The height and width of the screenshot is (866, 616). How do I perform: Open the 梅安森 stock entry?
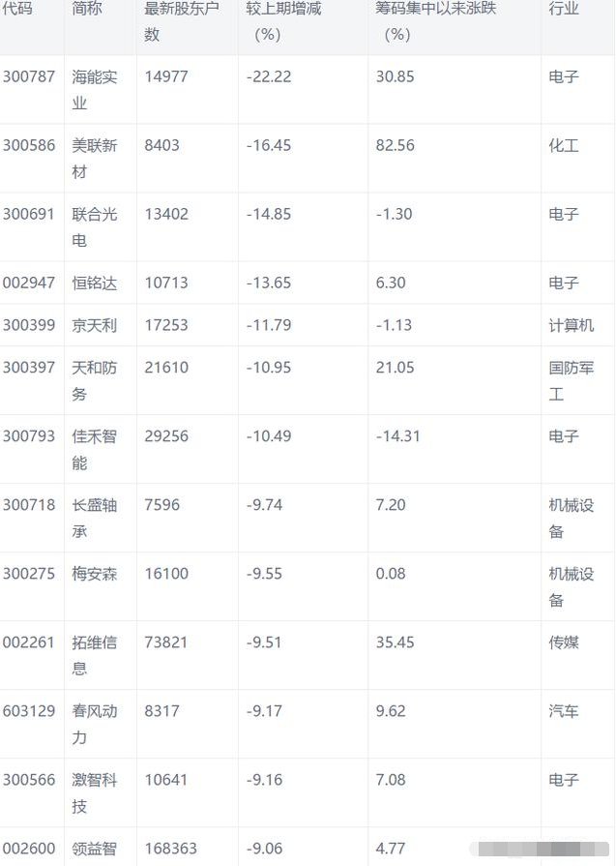coord(95,573)
